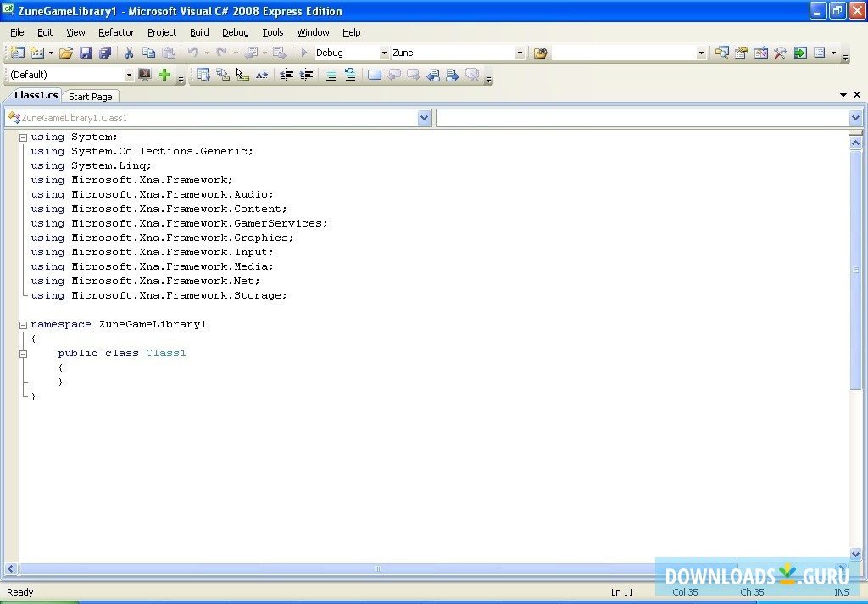Open the Refactor menu
Image resolution: width=868 pixels, height=604 pixels.
pos(116,32)
